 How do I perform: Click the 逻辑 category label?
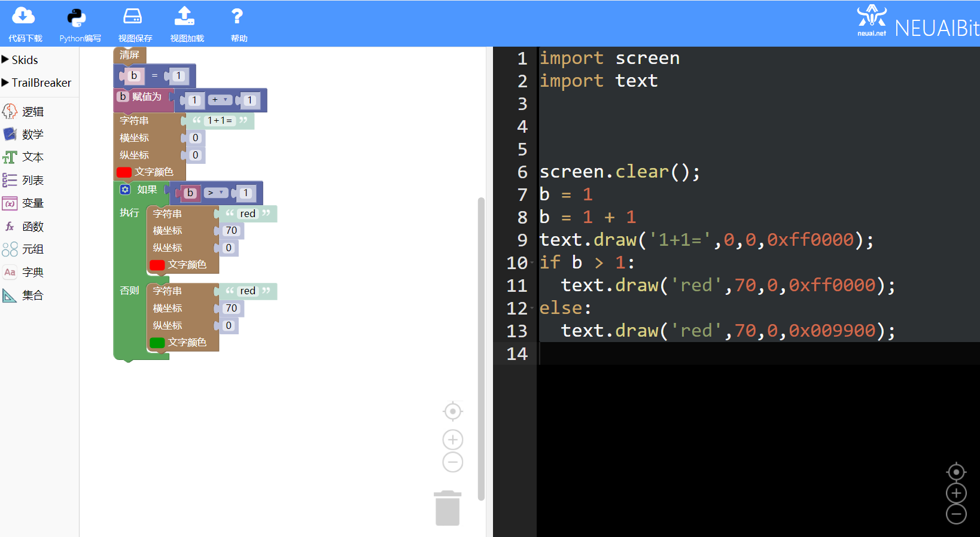(33, 112)
